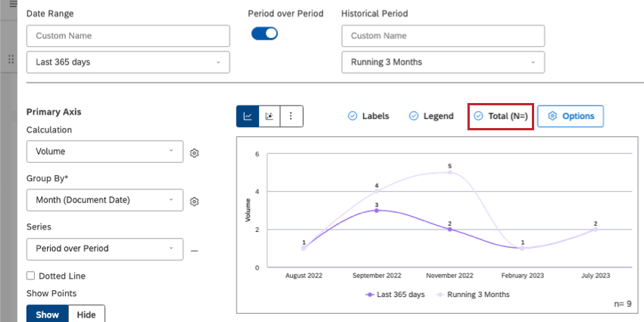This screenshot has width=644, height=322.
Task: Click the drag handle dots icon
Action: [11, 59]
